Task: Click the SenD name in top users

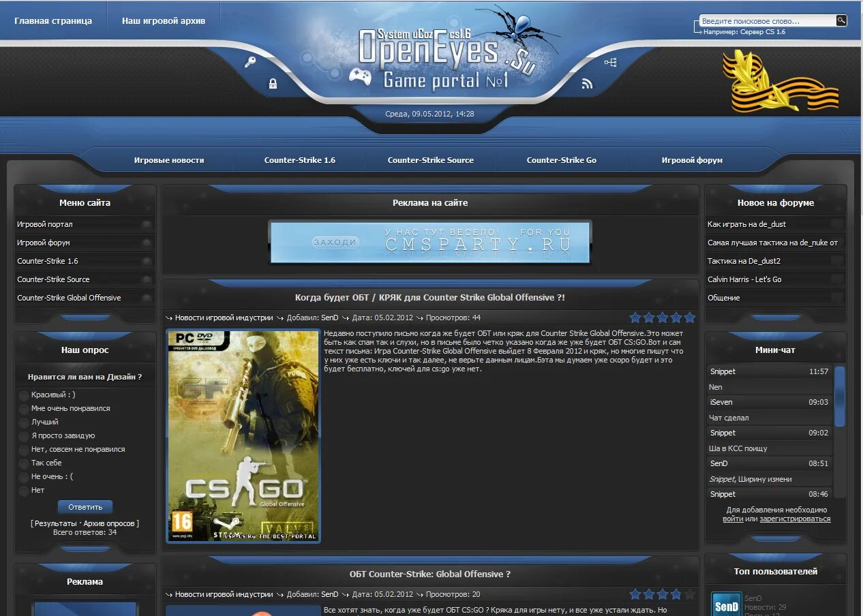Action: [753, 599]
